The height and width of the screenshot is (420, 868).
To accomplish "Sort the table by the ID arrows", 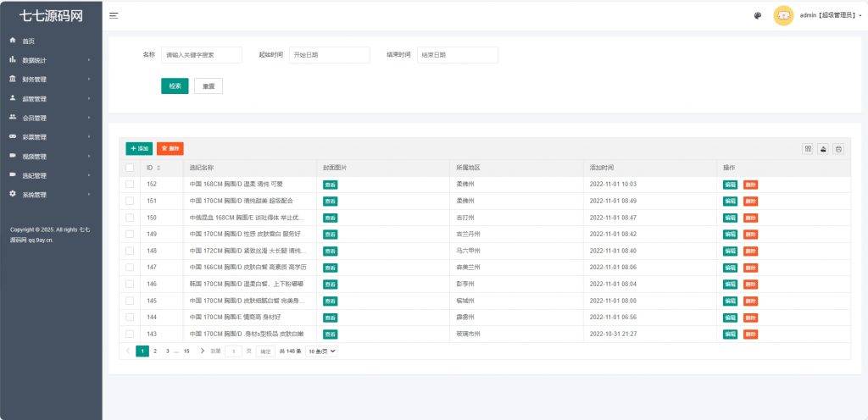I will [x=159, y=168].
